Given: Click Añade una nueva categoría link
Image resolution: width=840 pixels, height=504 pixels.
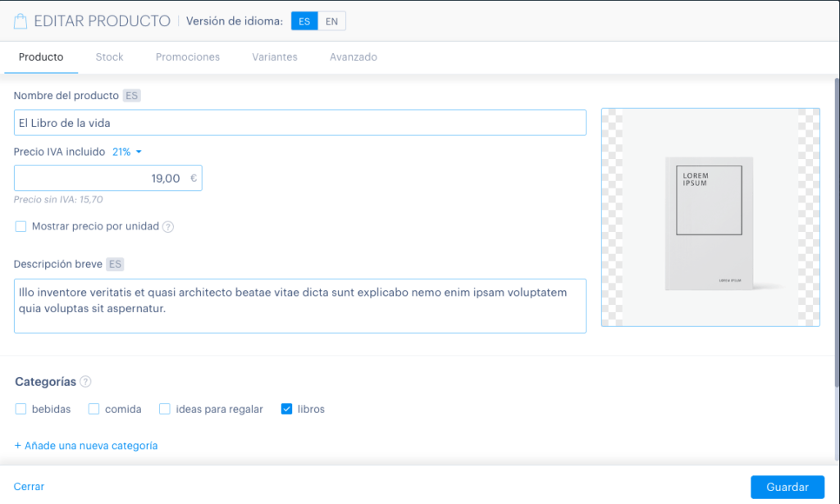Looking at the screenshot, I should coord(85,446).
